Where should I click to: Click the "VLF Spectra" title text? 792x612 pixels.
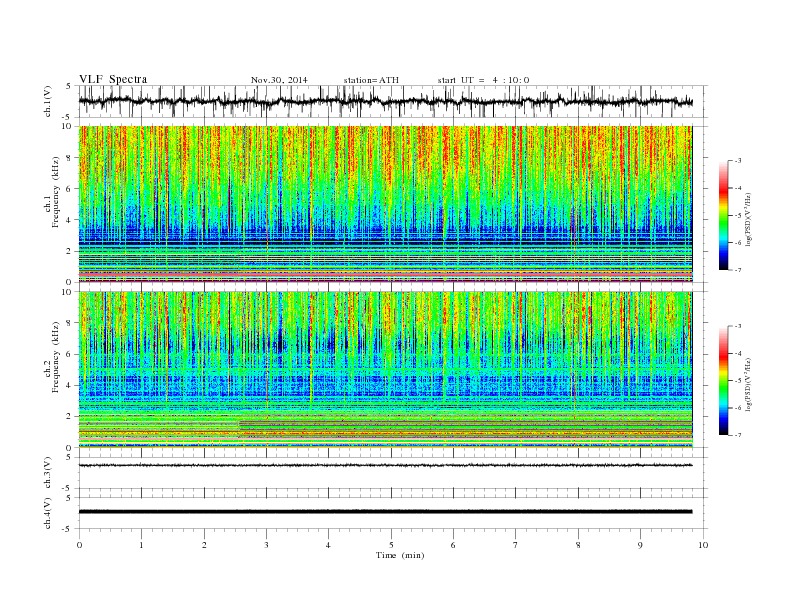[x=113, y=79]
